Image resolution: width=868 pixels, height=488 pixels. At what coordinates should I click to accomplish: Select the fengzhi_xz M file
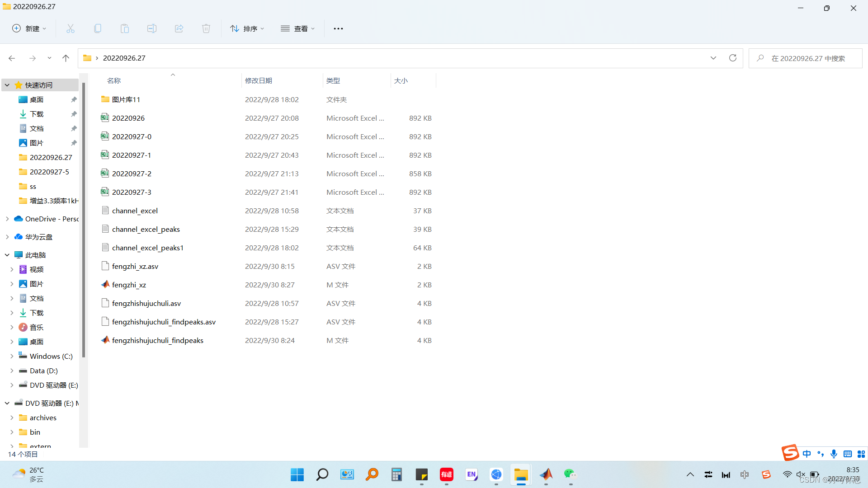(129, 285)
